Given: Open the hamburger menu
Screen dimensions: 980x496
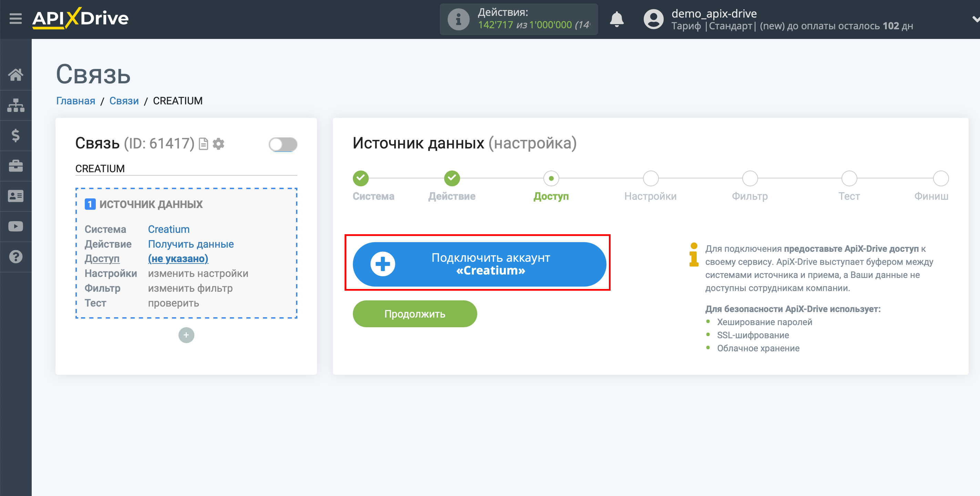Looking at the screenshot, I should (16, 18).
